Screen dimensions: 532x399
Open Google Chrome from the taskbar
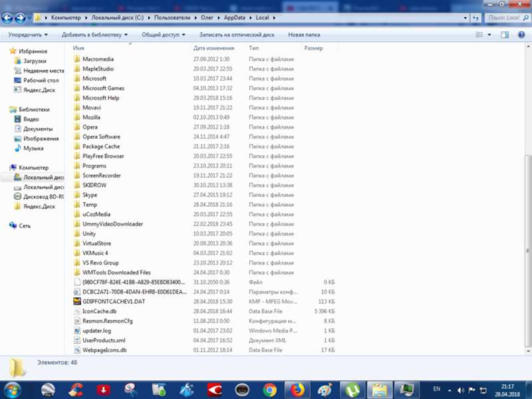(269, 389)
